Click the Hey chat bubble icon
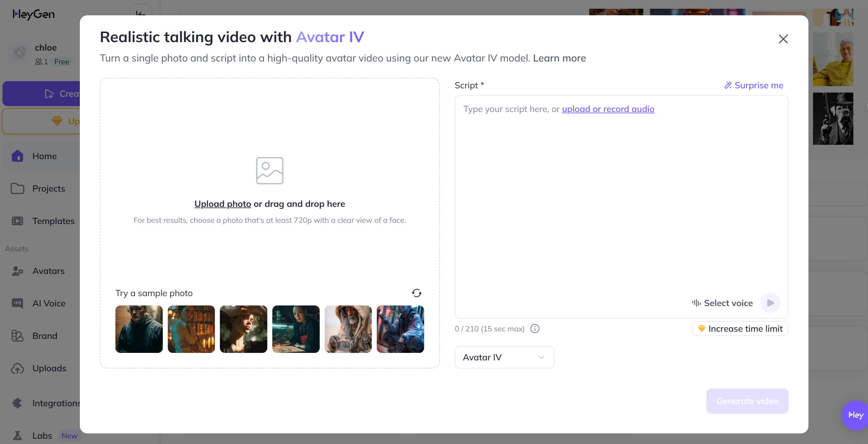Image resolution: width=868 pixels, height=444 pixels. tap(856, 415)
